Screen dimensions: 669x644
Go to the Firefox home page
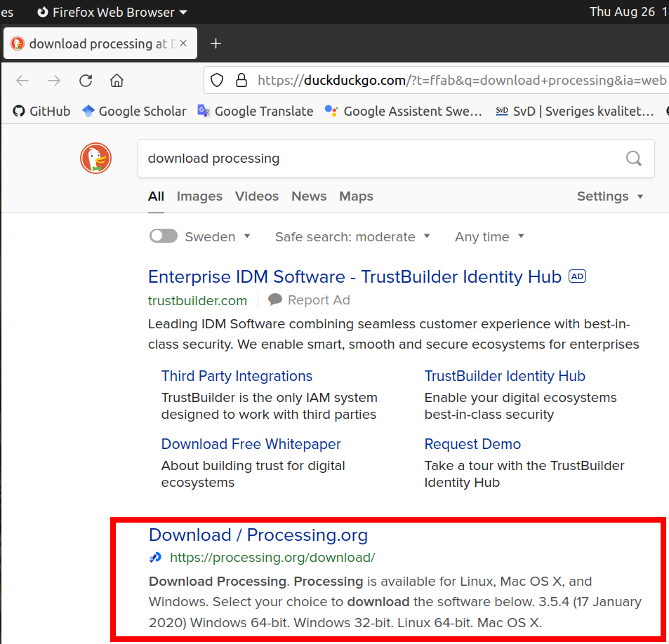point(117,80)
